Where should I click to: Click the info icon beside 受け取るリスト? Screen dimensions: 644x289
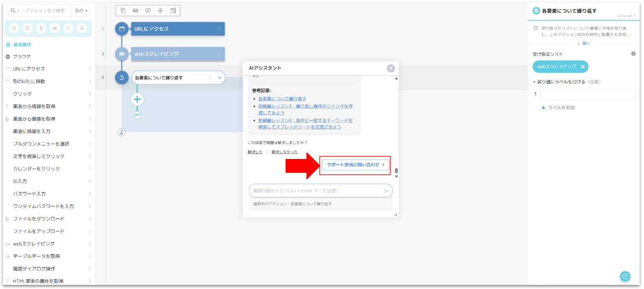pos(633,54)
